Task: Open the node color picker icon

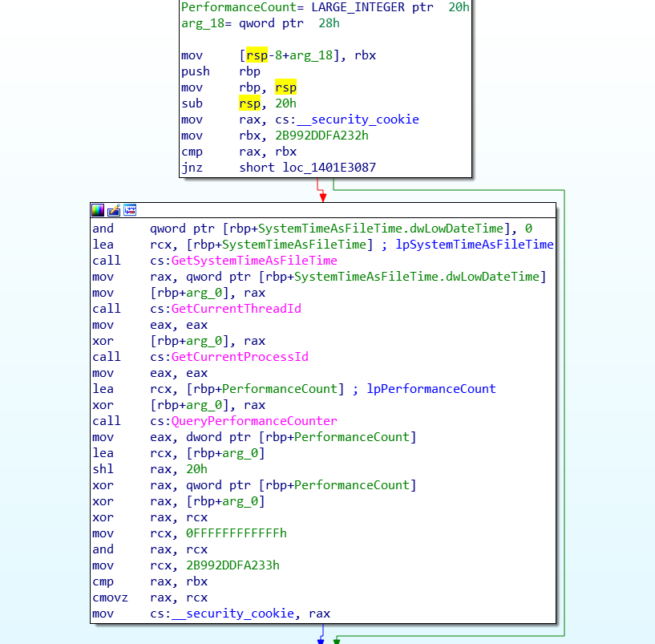Action: coord(98,210)
